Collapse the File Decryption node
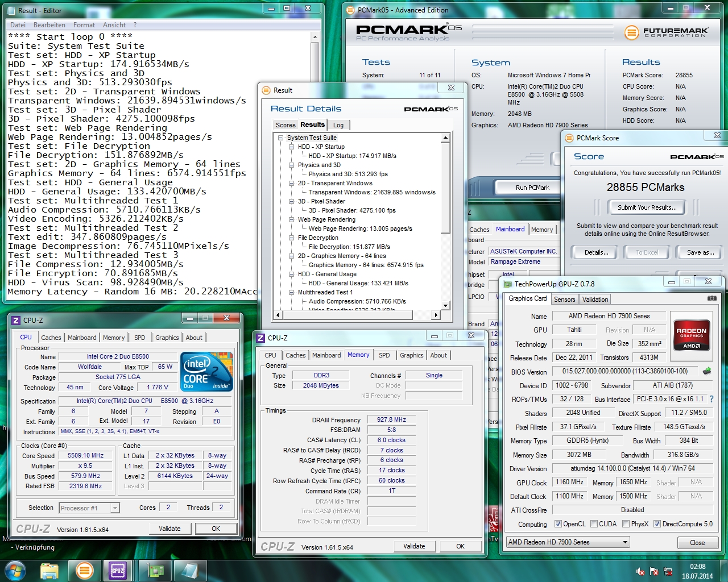 click(x=291, y=238)
